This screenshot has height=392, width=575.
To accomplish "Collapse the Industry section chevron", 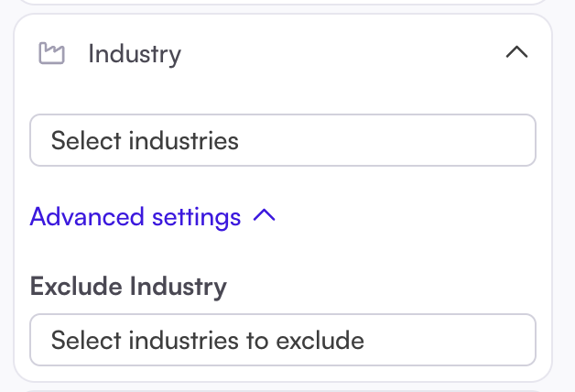I will coord(516,53).
